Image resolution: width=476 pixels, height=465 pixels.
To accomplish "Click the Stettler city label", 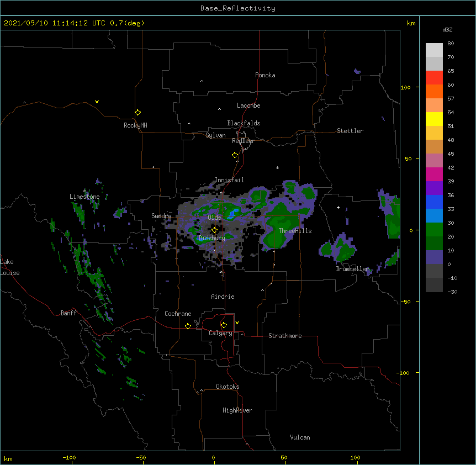I will 350,131.
